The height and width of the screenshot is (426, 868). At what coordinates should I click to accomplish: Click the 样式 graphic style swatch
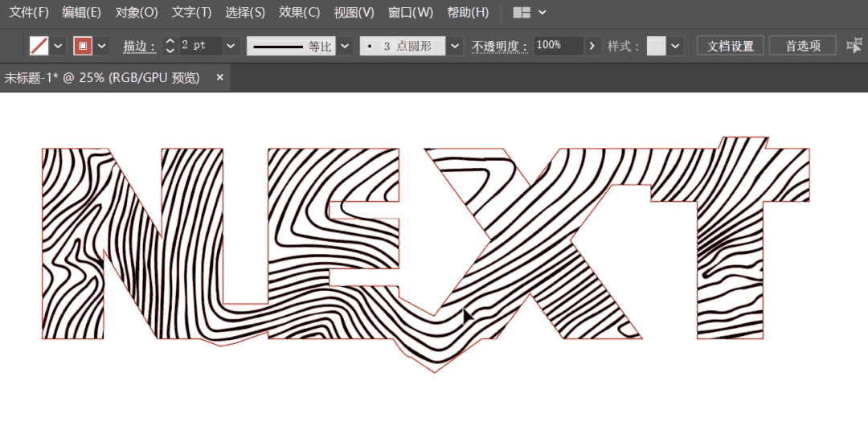657,46
